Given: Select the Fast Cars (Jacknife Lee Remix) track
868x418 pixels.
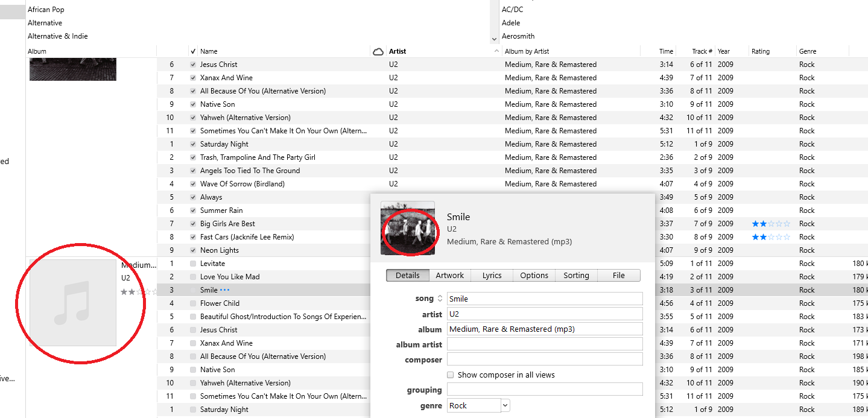Looking at the screenshot, I should [247, 237].
